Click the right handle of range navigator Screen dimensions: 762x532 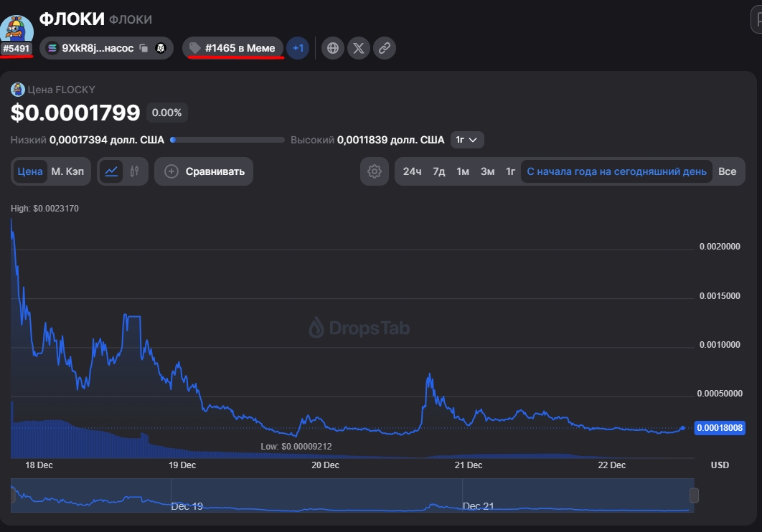click(x=694, y=495)
